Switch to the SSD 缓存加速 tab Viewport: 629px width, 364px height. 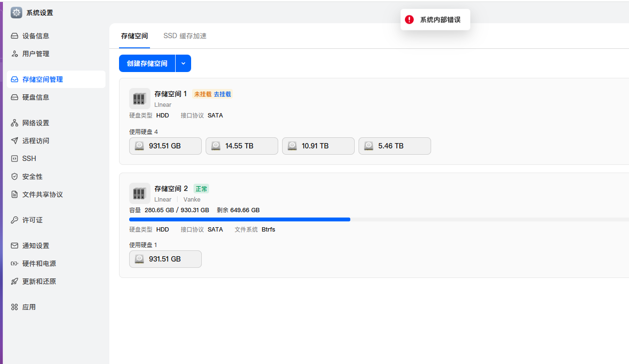coord(185,36)
